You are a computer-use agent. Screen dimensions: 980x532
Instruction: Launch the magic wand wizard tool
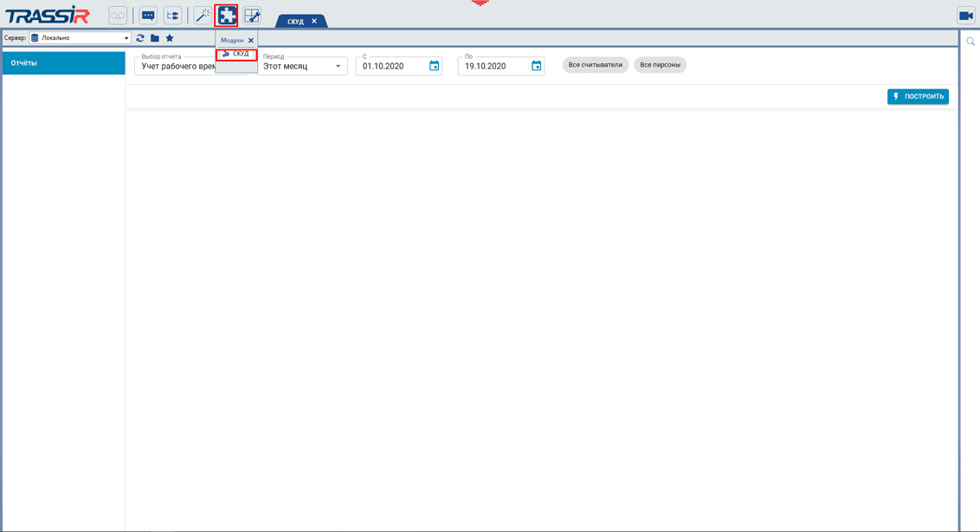pos(203,15)
